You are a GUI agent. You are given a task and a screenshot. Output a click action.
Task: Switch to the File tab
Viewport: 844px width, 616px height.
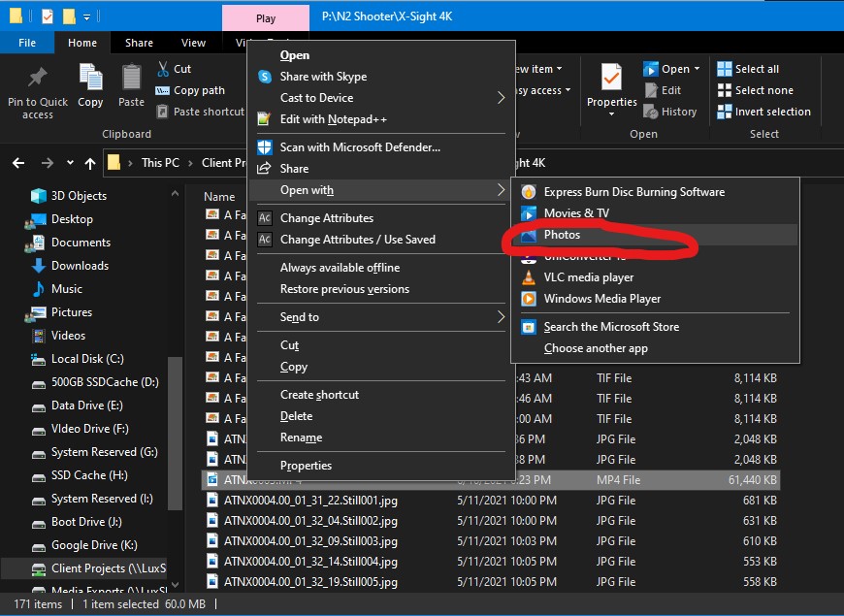[27, 43]
